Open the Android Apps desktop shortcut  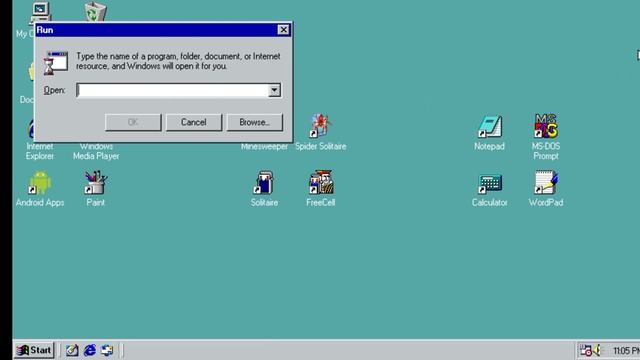tap(40, 183)
